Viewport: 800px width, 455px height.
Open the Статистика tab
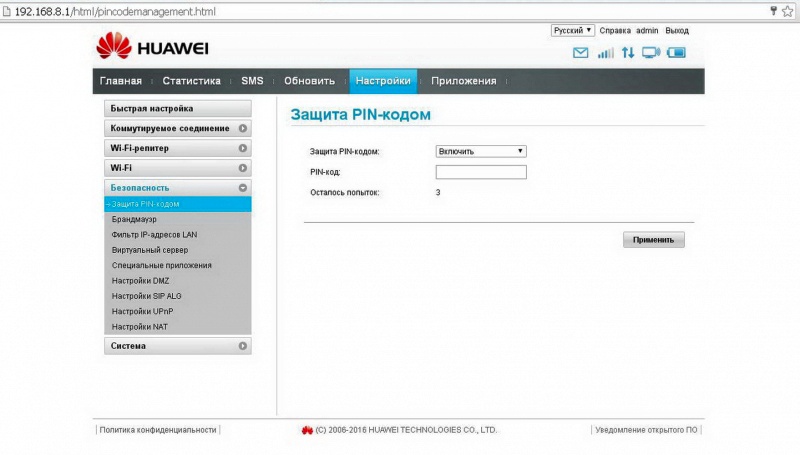191,81
